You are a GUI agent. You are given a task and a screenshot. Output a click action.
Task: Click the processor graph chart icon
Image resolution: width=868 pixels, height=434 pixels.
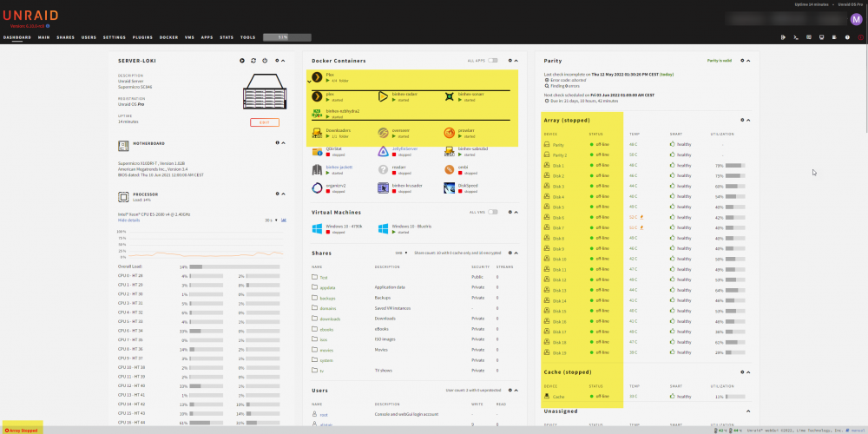[x=284, y=220]
